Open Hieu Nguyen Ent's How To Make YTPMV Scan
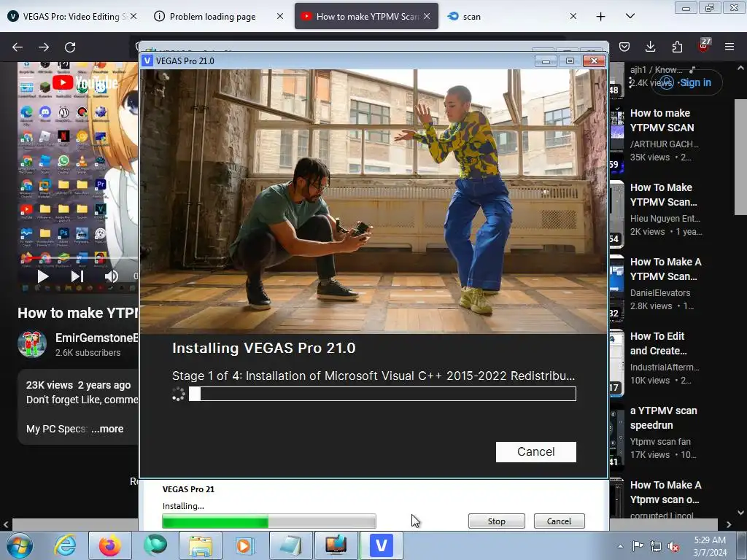This screenshot has height=560, width=747. click(x=663, y=195)
